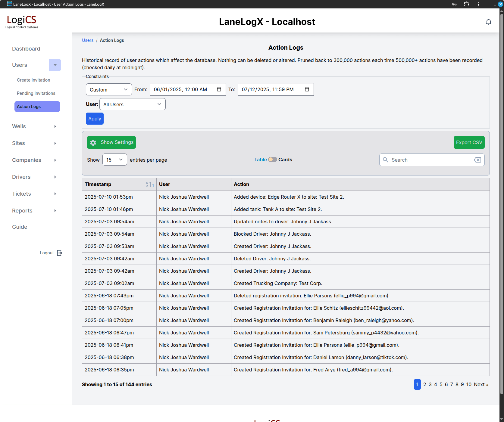Change entries per page dropdown
Viewport: 504px width, 422px height.
pos(114,160)
